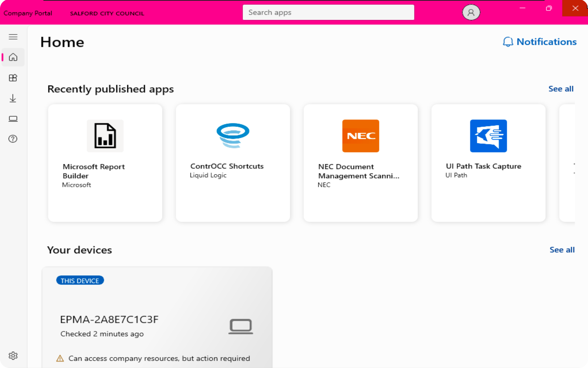Screen dimensions: 588x368
Task: Click the Microsoft Report Builder icon
Action: coord(105,136)
